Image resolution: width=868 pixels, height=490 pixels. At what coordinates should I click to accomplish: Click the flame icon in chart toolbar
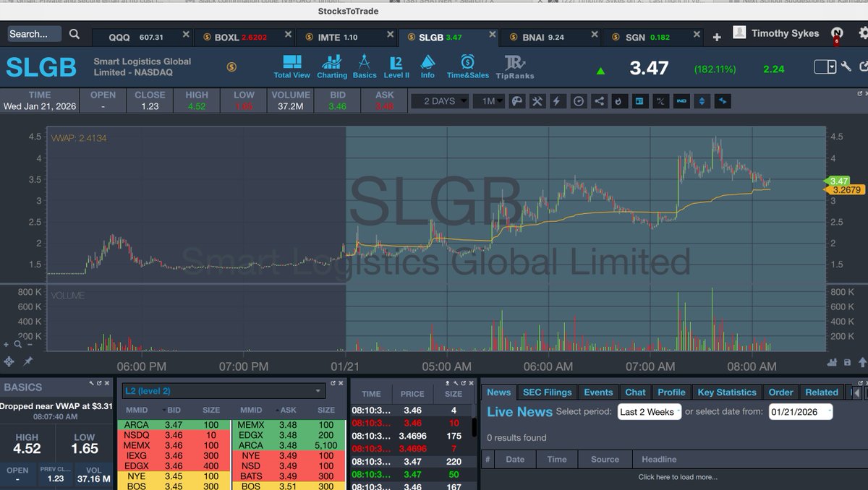(x=618, y=101)
